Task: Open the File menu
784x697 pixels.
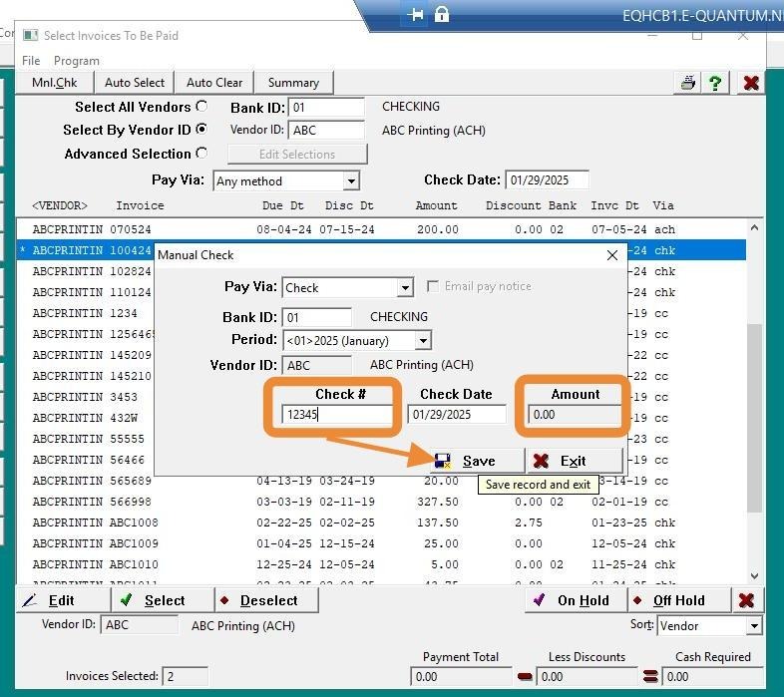Action: coord(31,61)
